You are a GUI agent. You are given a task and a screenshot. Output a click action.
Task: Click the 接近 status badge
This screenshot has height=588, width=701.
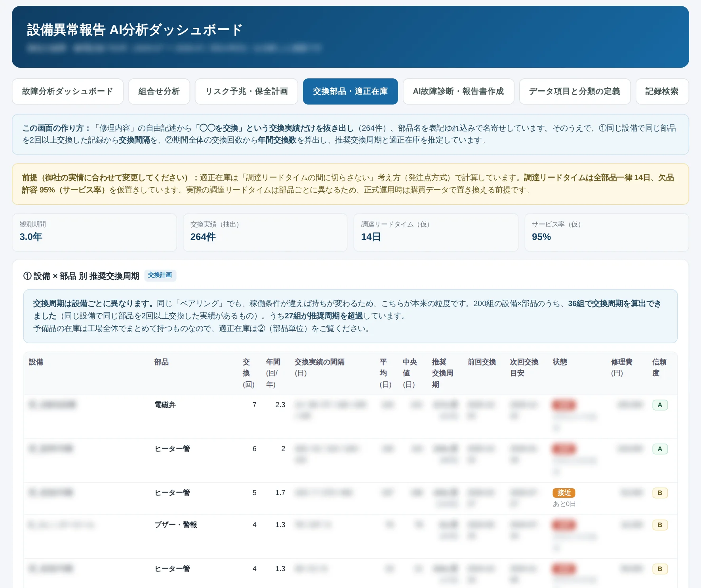[x=564, y=493]
